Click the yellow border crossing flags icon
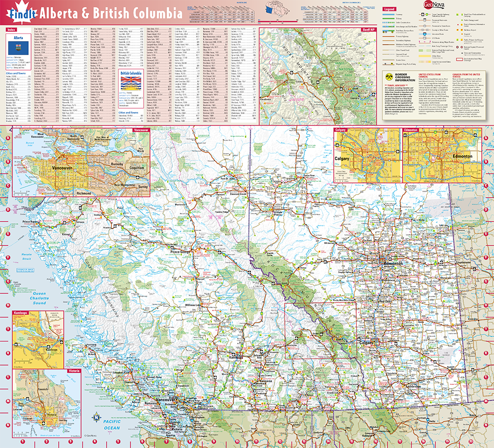The width and height of the screenshot is (494, 448). pyautogui.click(x=388, y=78)
